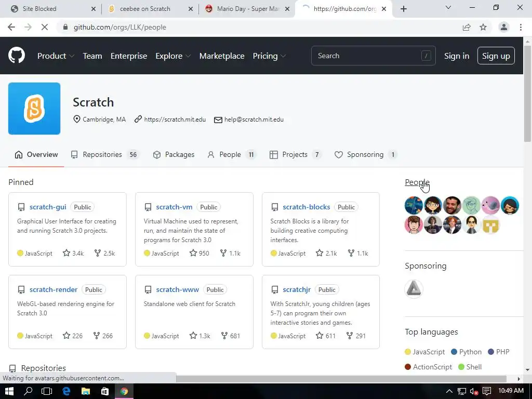Viewport: 532px width, 399px height.
Task: Bookmark this page with the star icon
Action: coord(483,27)
